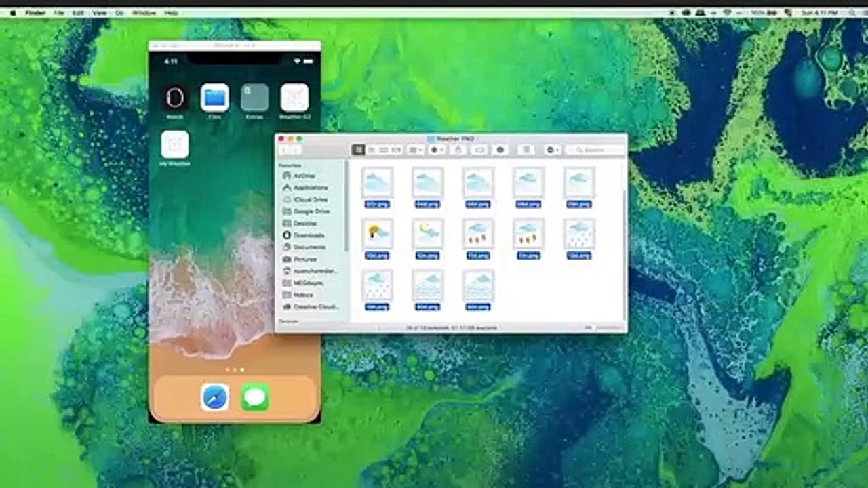Select Applications in the Finder sidebar
The height and width of the screenshot is (488, 868).
click(311, 188)
